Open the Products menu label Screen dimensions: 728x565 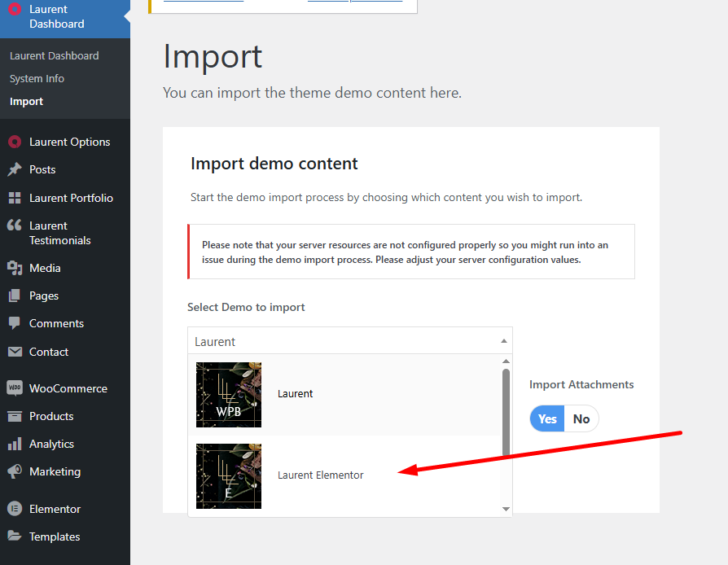(x=51, y=417)
